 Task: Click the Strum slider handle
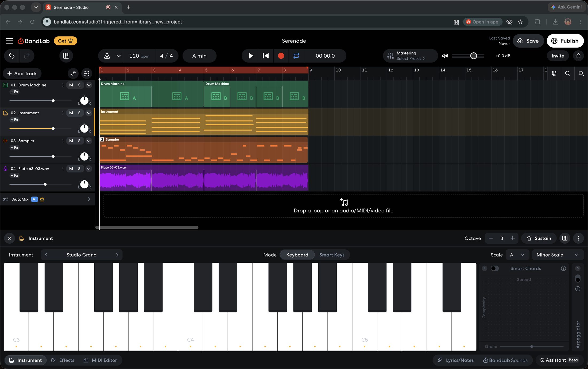pyautogui.click(x=532, y=347)
